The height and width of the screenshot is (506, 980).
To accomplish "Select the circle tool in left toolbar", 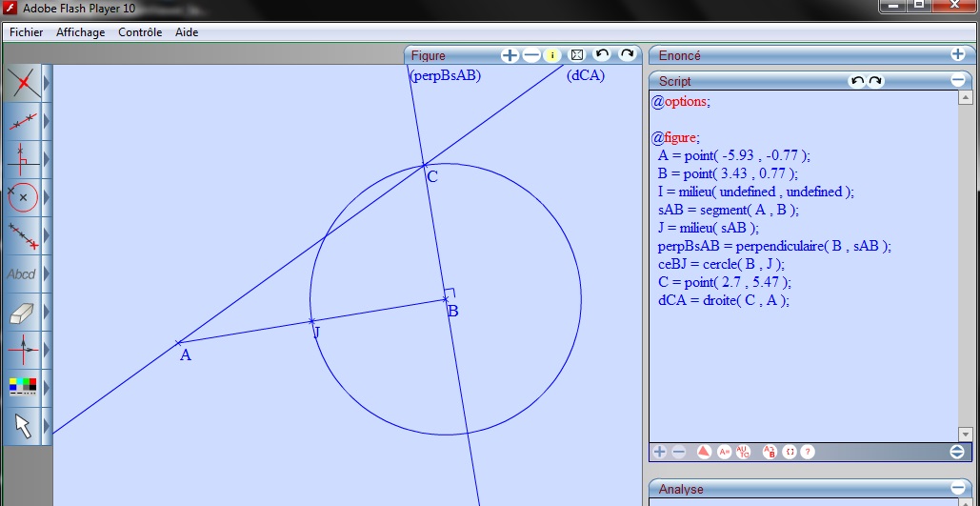I will (x=22, y=197).
